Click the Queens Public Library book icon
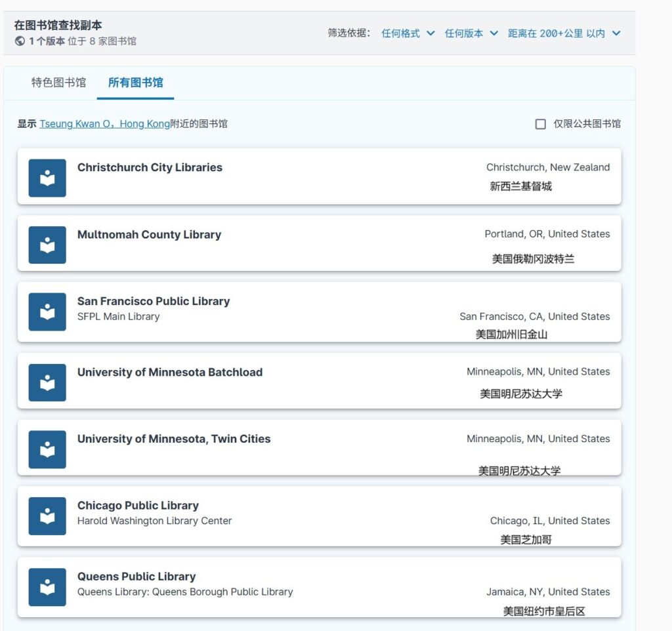Viewport: 672px width, 631px height. pyautogui.click(x=47, y=587)
